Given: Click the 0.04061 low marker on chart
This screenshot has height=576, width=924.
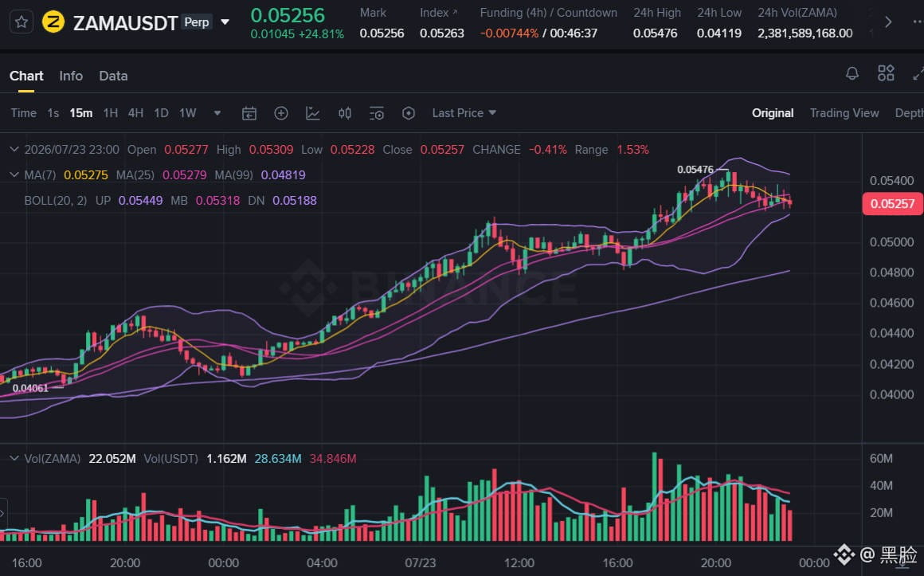Looking at the screenshot, I should [30, 388].
